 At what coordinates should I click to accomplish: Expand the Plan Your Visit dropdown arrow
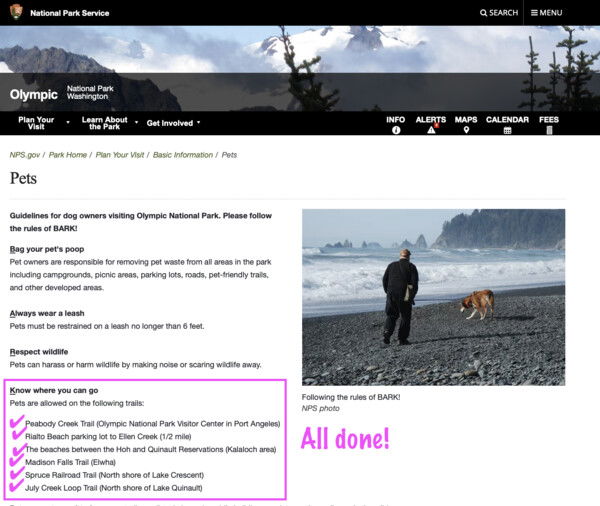pyautogui.click(x=68, y=122)
